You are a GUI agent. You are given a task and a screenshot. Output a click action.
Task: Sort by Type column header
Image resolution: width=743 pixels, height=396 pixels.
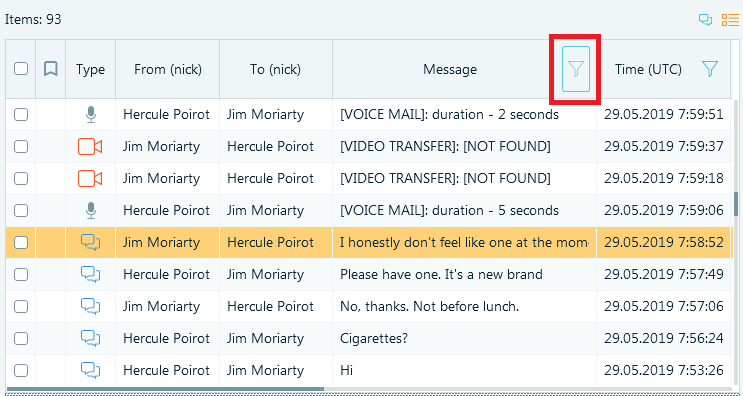pos(91,70)
